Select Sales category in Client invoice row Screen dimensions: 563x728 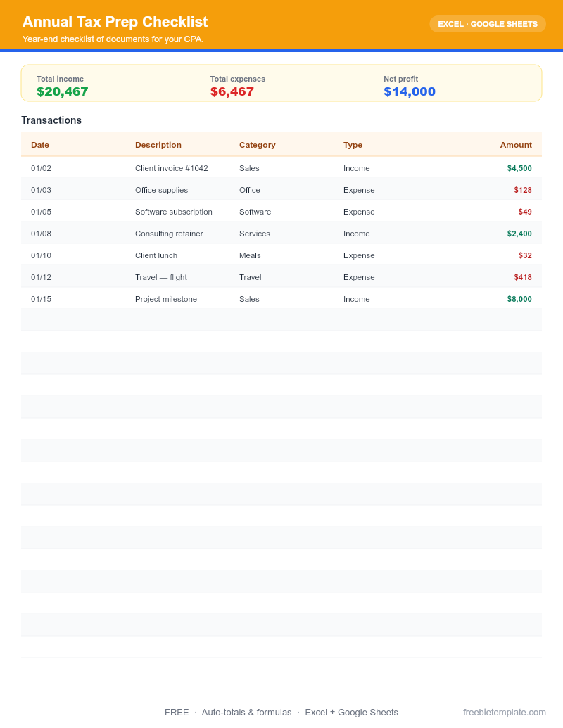tap(249, 168)
